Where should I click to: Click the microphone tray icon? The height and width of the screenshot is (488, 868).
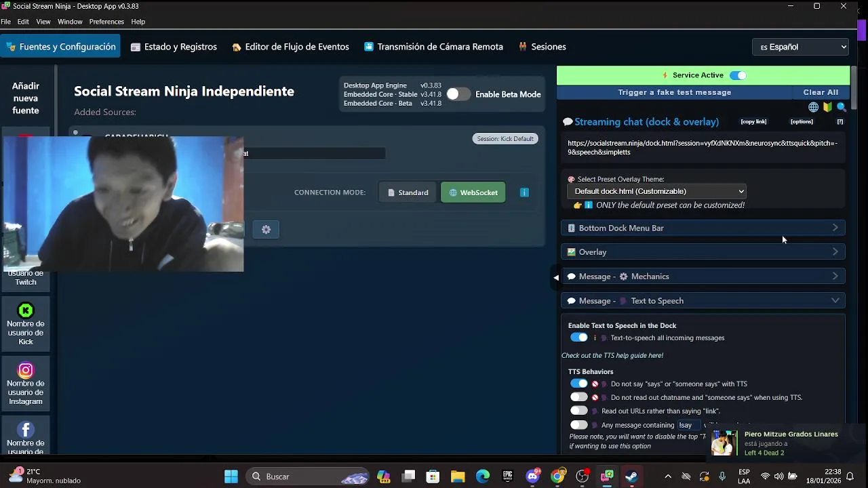tap(722, 476)
